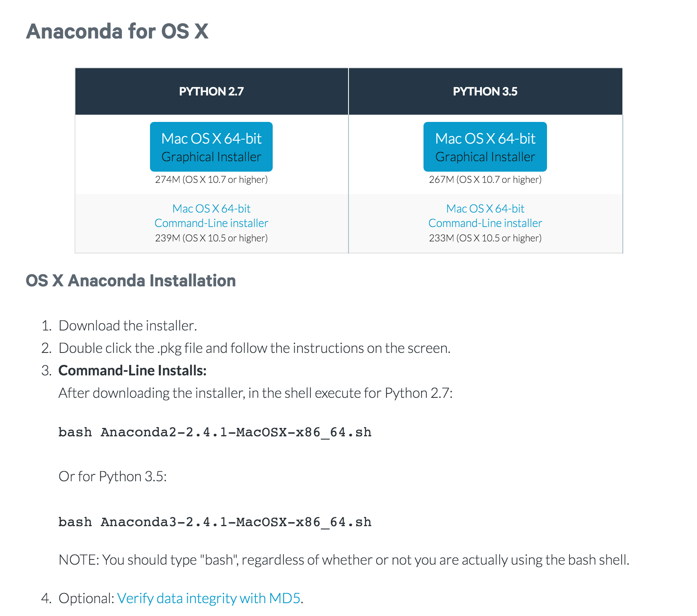
Task: Click the Double click the .pkg file step
Action: coord(255,348)
